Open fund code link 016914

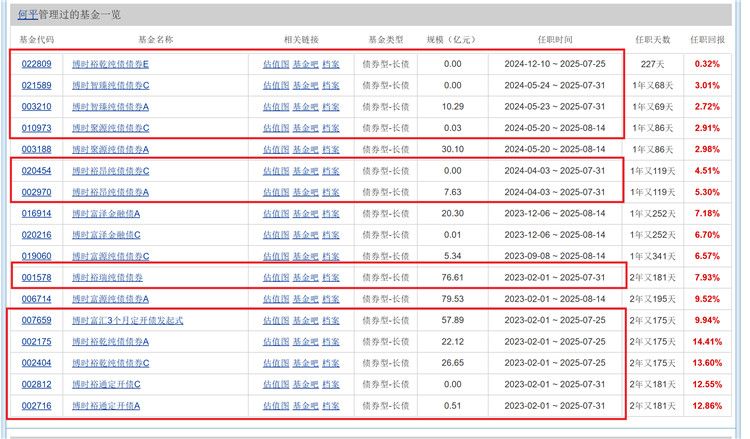[36, 213]
